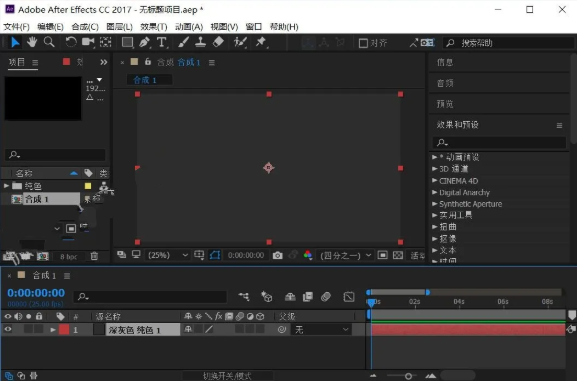
Task: Toggle transfer modes pane icon at timeline bottom
Action: (x=21, y=376)
